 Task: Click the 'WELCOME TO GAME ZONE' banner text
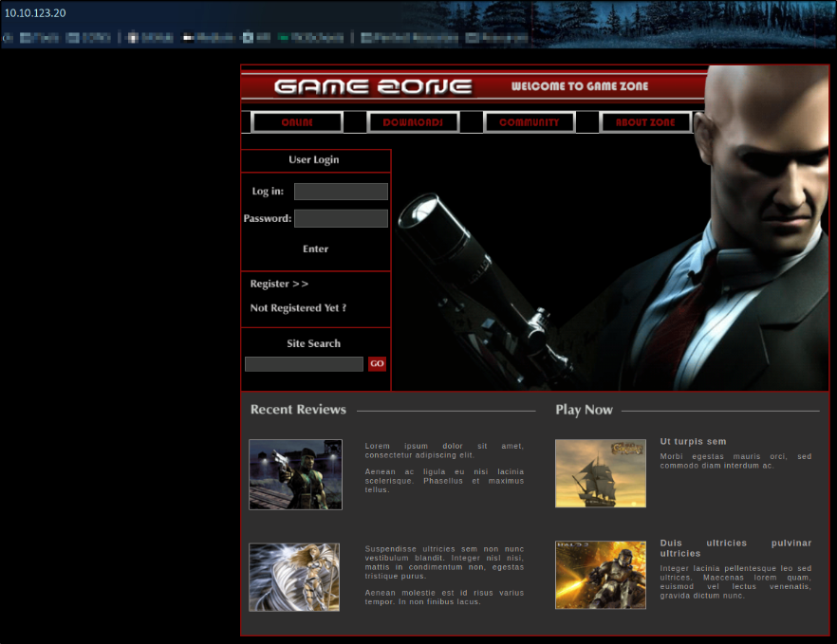(x=580, y=86)
